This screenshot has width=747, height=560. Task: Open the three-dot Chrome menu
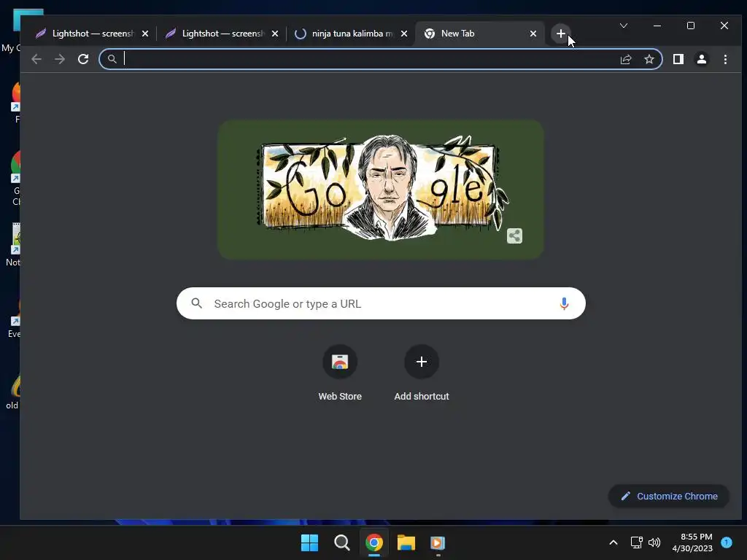tap(725, 59)
